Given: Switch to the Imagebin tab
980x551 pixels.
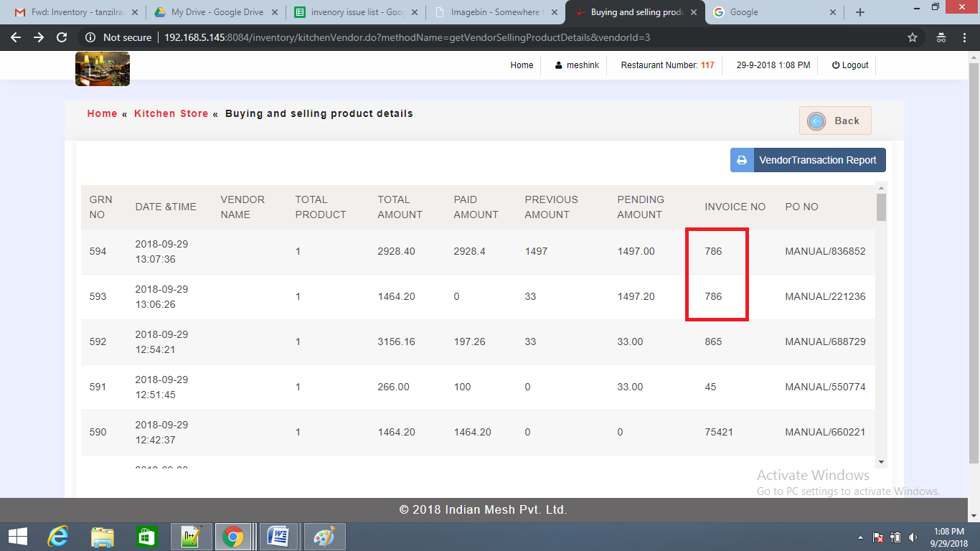Looking at the screenshot, I should [495, 12].
